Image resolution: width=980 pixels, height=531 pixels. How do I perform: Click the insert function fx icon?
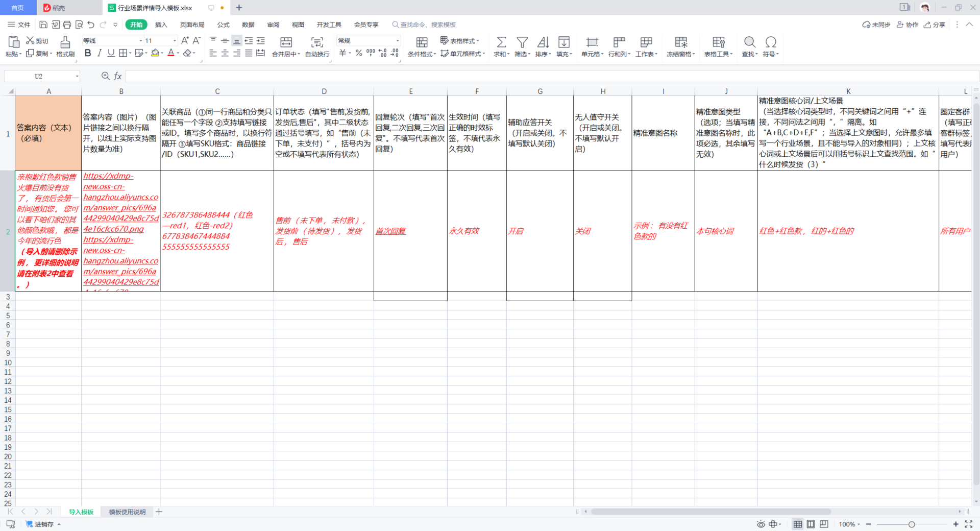point(118,76)
